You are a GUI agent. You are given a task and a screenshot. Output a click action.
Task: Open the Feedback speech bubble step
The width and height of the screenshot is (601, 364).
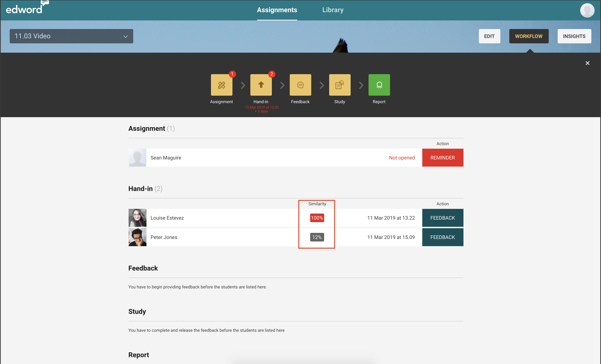(x=300, y=85)
